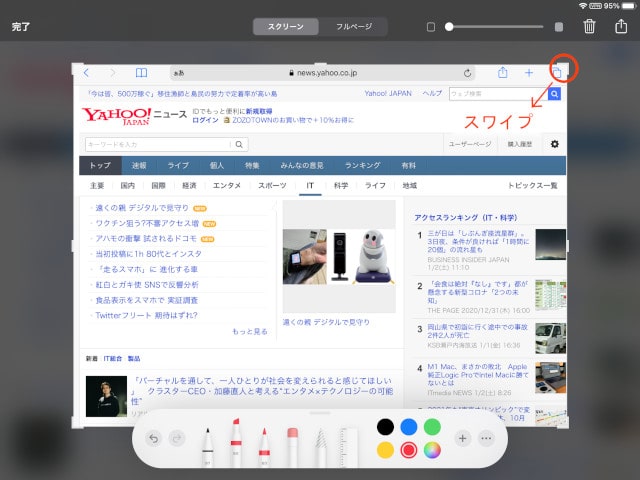Select the みんなの意見 tab
640x480 pixels.
[302, 165]
